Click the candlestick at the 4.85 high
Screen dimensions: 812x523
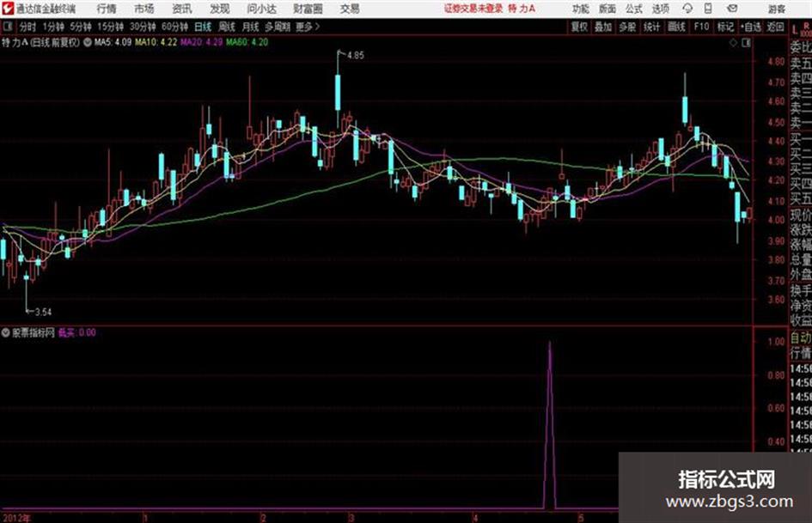339,92
